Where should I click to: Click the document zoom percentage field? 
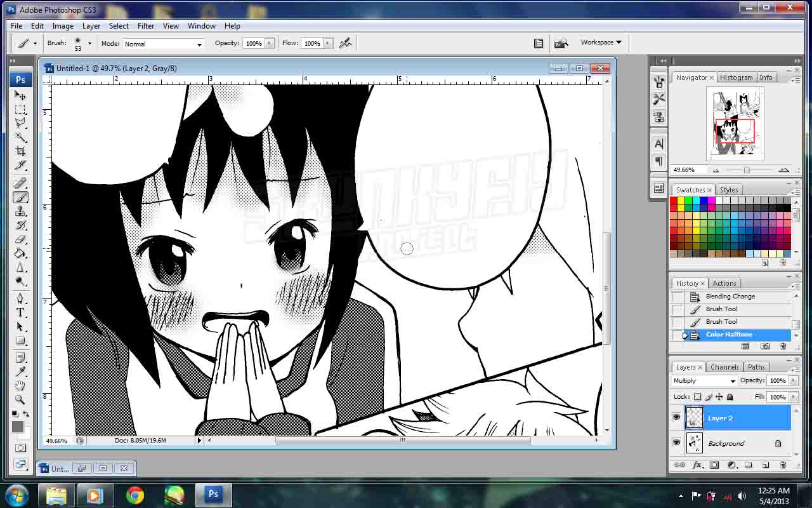(57, 441)
